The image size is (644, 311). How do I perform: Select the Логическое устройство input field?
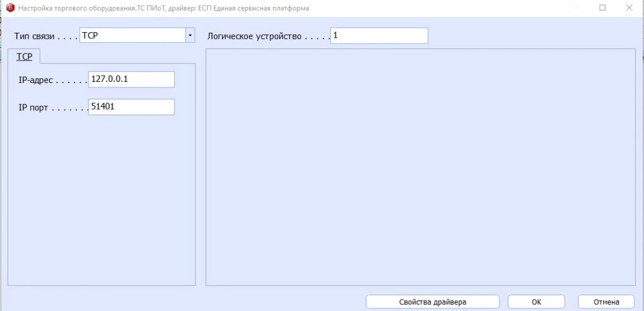[x=379, y=36]
